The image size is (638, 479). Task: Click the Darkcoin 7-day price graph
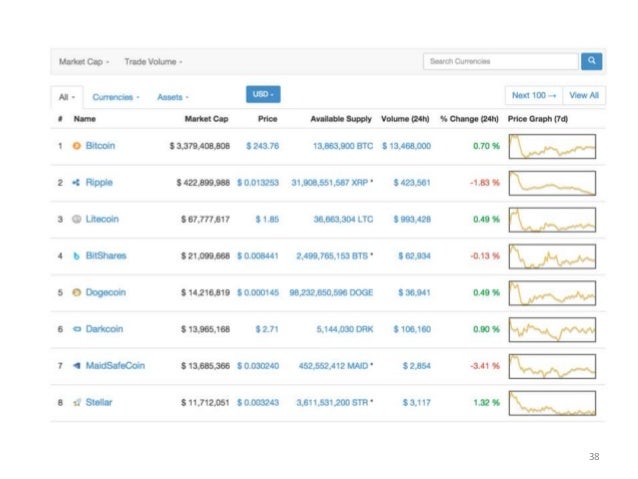552,330
